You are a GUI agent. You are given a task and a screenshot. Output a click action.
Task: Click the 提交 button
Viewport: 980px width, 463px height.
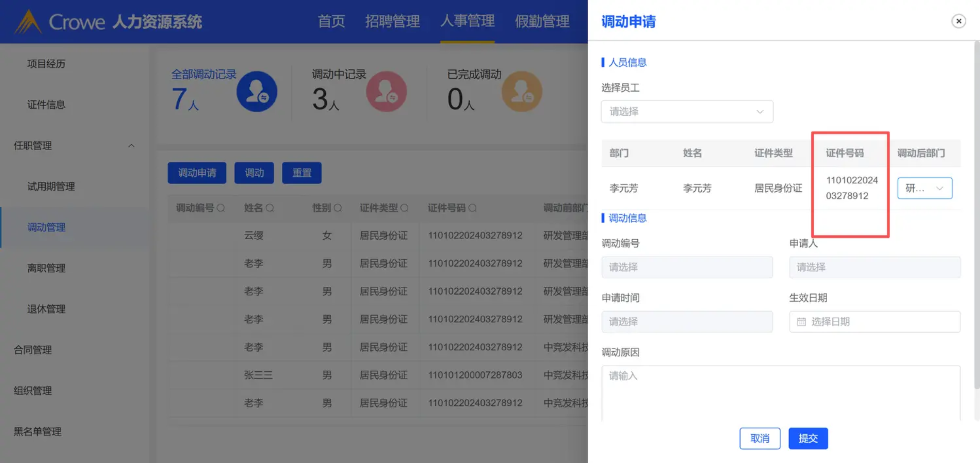[808, 438]
